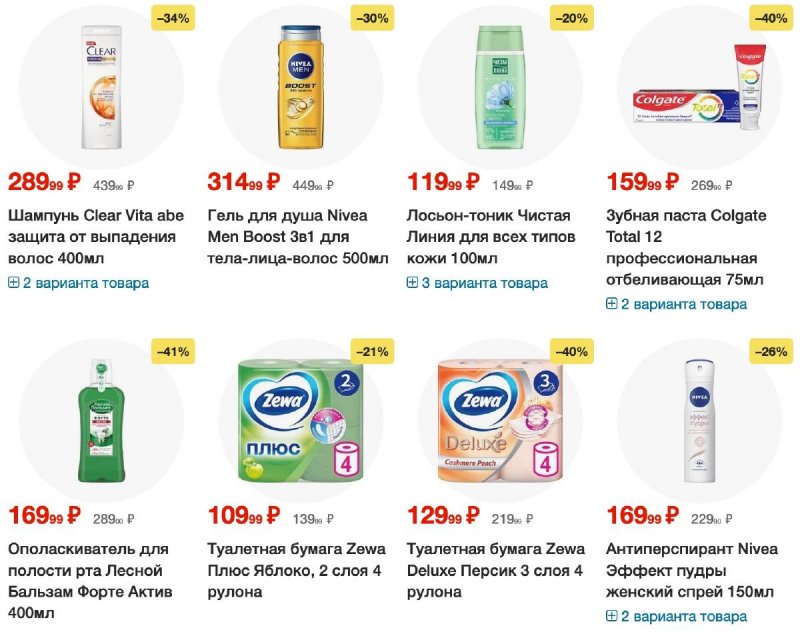Open the Clear Vita abe shampoo image
Viewport: 800px width, 638px height.
[x=102, y=87]
